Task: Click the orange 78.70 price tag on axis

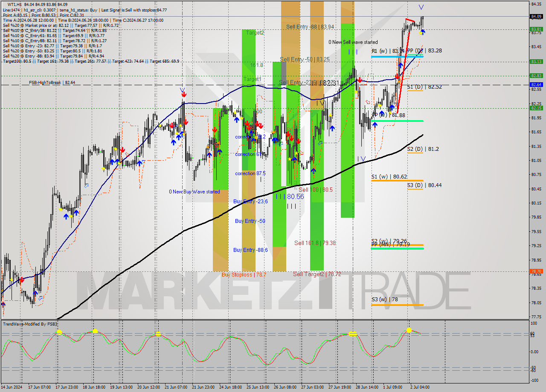Action: (536, 271)
